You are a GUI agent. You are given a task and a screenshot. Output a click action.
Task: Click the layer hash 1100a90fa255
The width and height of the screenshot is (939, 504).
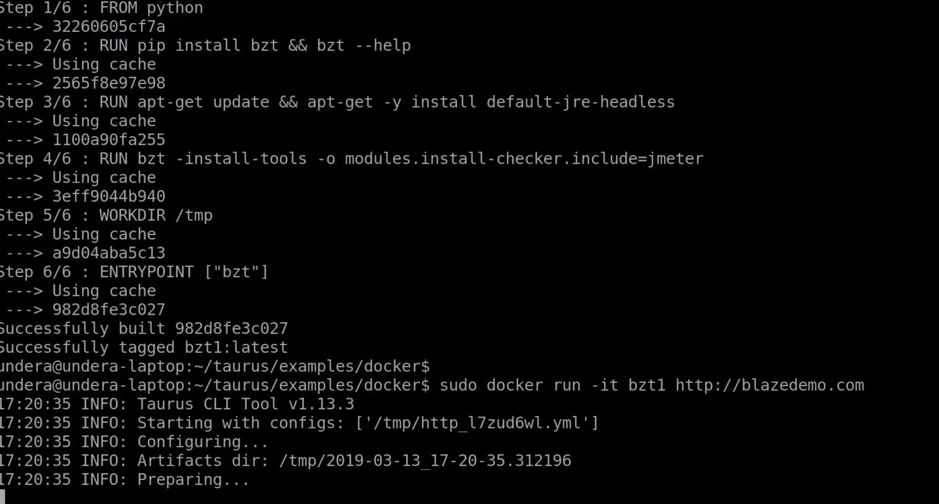click(x=108, y=140)
